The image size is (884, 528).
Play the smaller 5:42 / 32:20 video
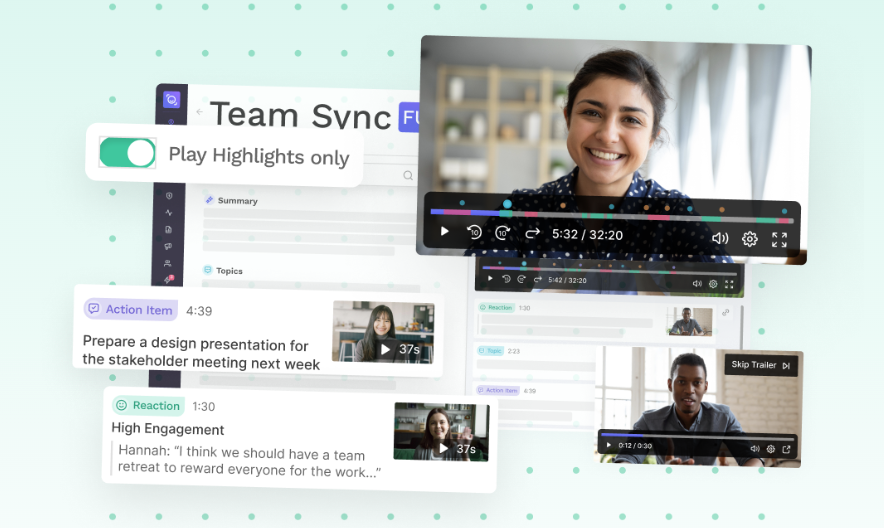(x=490, y=278)
